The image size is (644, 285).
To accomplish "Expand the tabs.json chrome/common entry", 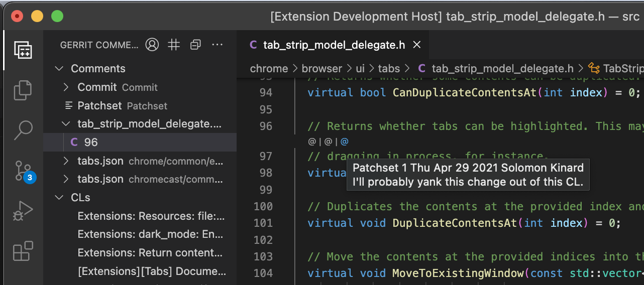I will point(66,161).
